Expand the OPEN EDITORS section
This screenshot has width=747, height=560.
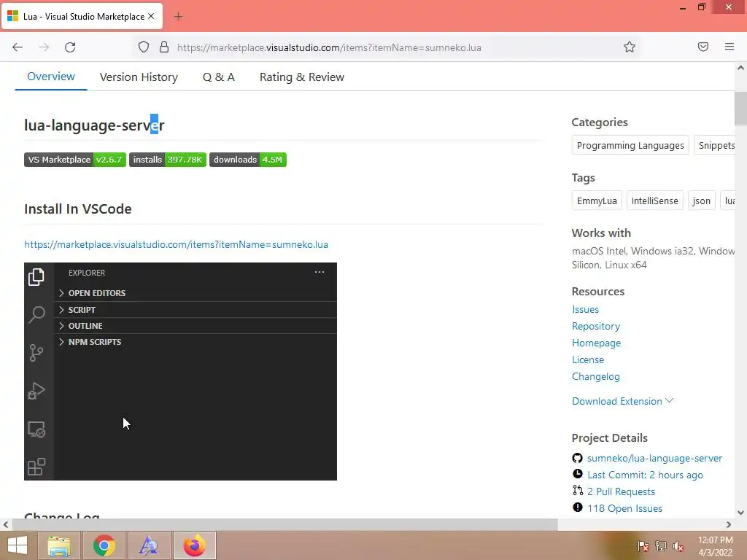(x=196, y=293)
